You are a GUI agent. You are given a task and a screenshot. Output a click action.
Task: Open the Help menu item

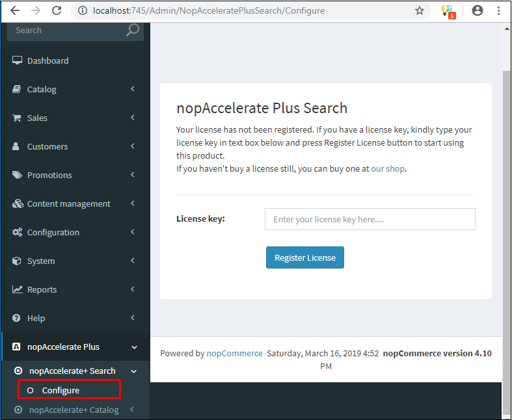36,318
